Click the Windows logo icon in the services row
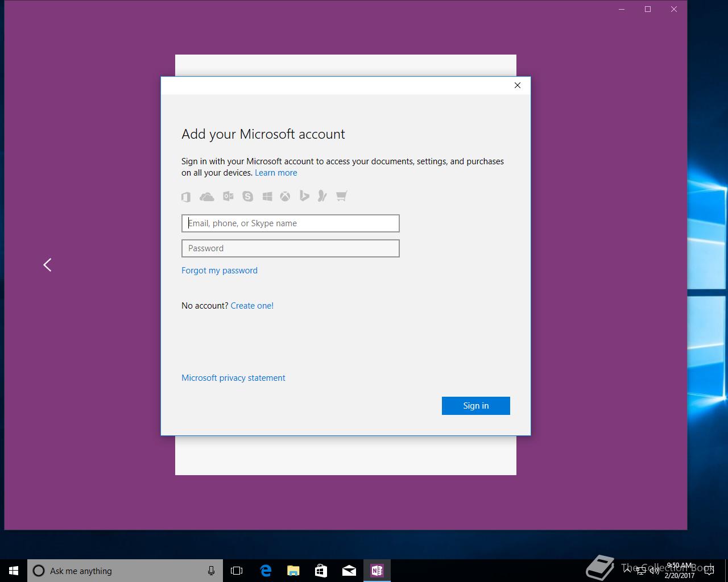Viewport: 728px width, 582px height. (267, 197)
